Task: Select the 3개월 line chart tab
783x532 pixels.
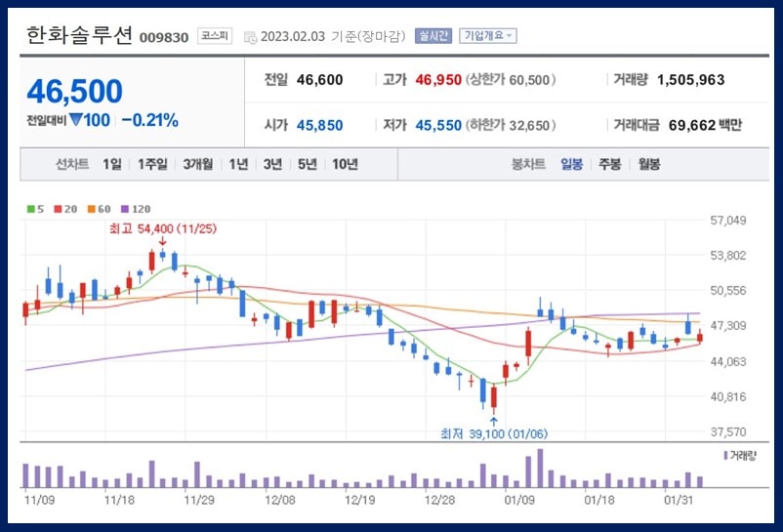Action: click(x=198, y=164)
